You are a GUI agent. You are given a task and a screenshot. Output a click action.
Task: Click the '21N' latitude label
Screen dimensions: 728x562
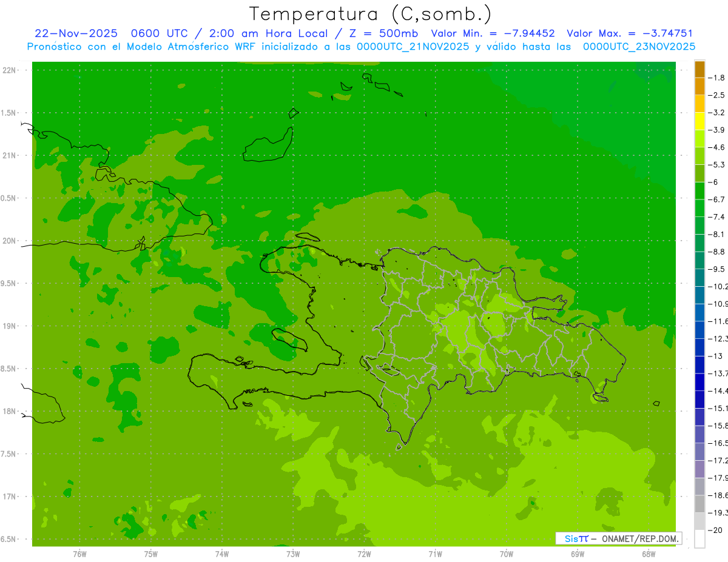9,155
